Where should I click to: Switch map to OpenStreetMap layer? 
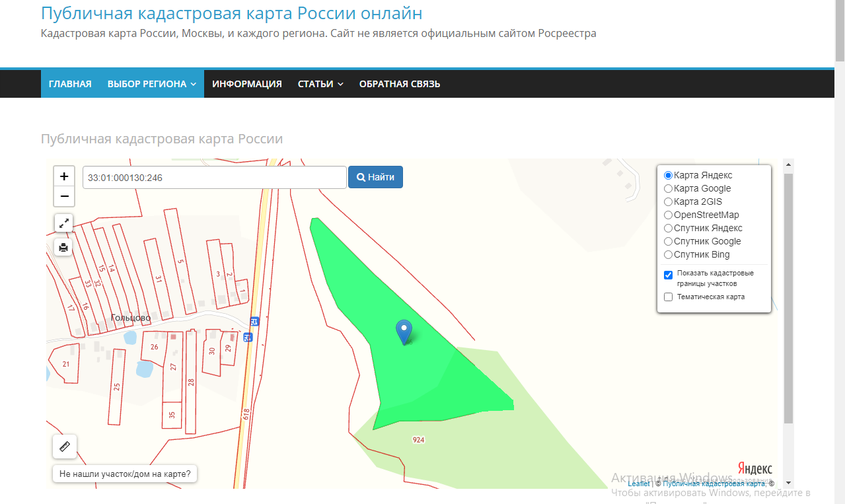(668, 215)
